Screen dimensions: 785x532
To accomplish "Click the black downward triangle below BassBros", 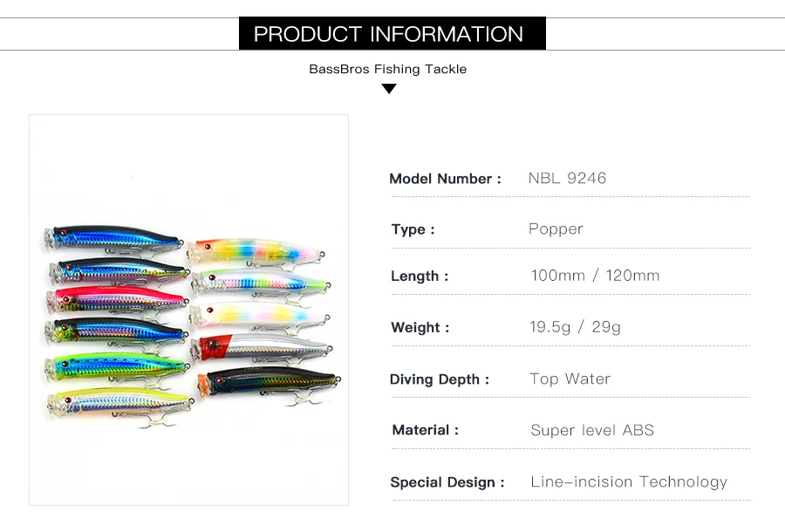I will point(389,88).
